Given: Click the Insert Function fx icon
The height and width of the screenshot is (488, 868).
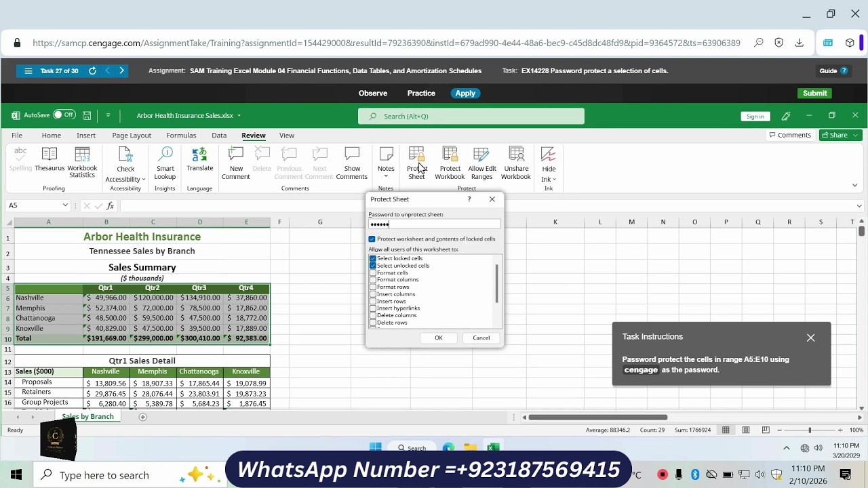Looking at the screenshot, I should (109, 205).
